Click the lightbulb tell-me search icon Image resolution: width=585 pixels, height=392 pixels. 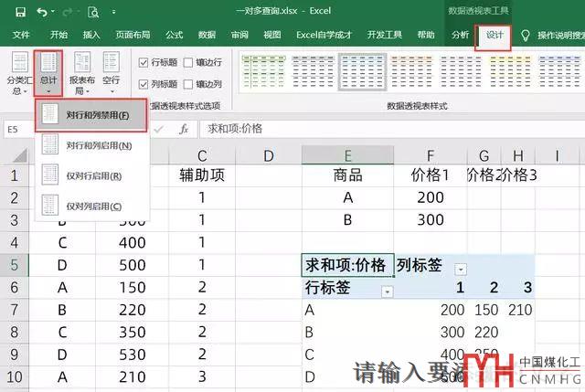tap(525, 35)
